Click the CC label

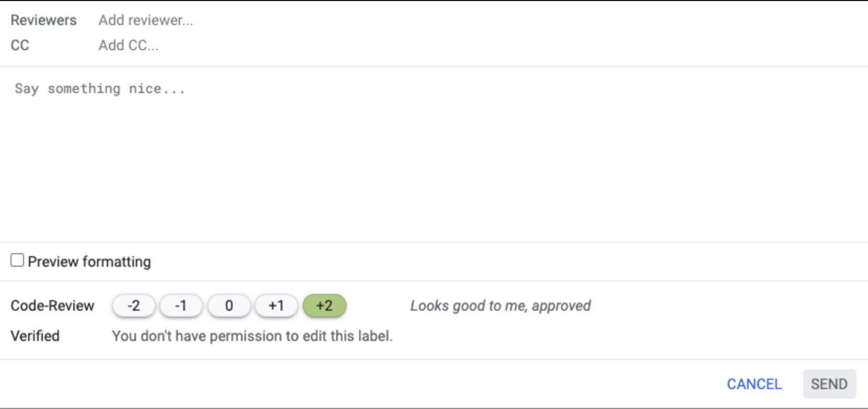(x=19, y=45)
